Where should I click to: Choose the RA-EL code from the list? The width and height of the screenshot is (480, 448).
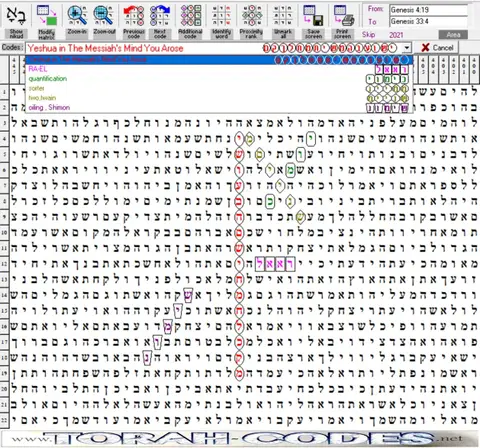219,69
